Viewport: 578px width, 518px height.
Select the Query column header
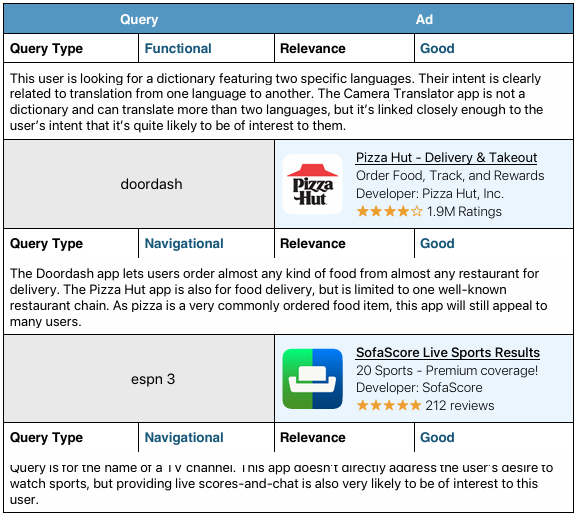point(139,19)
